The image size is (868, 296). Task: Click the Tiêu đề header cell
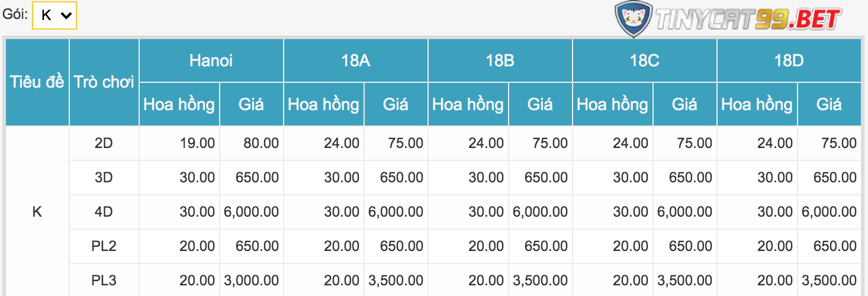(x=37, y=82)
